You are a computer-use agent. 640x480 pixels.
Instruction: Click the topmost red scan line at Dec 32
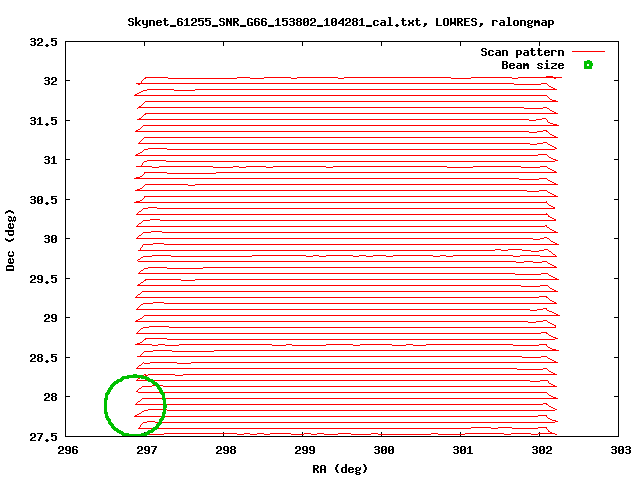pyautogui.click(x=349, y=78)
